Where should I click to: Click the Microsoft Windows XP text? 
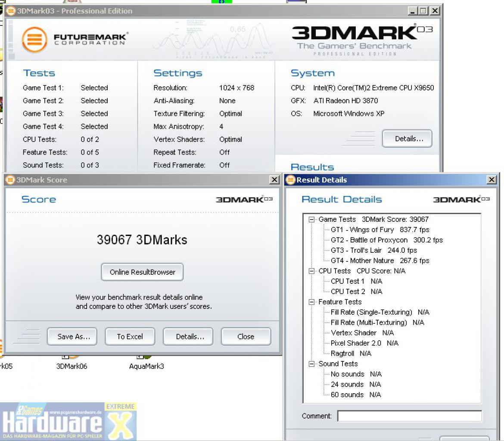[x=349, y=113]
